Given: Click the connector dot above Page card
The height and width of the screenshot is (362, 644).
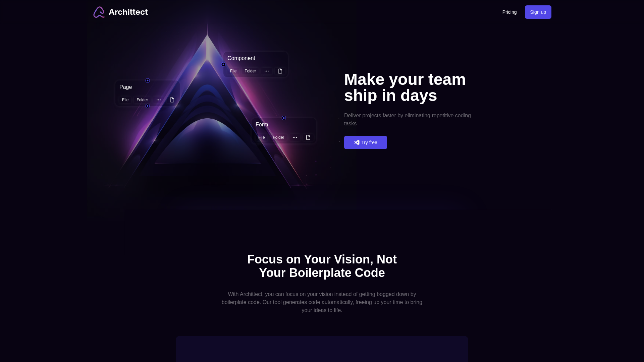Looking at the screenshot, I should pyautogui.click(x=148, y=80).
